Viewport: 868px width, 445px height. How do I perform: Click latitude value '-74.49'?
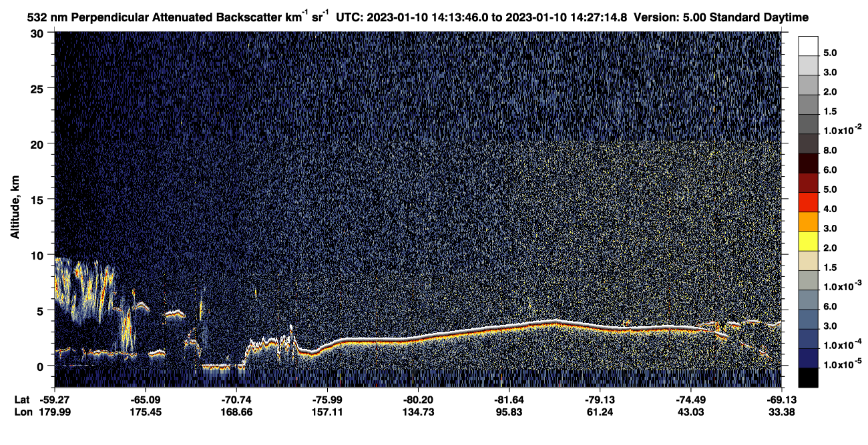tap(690, 400)
